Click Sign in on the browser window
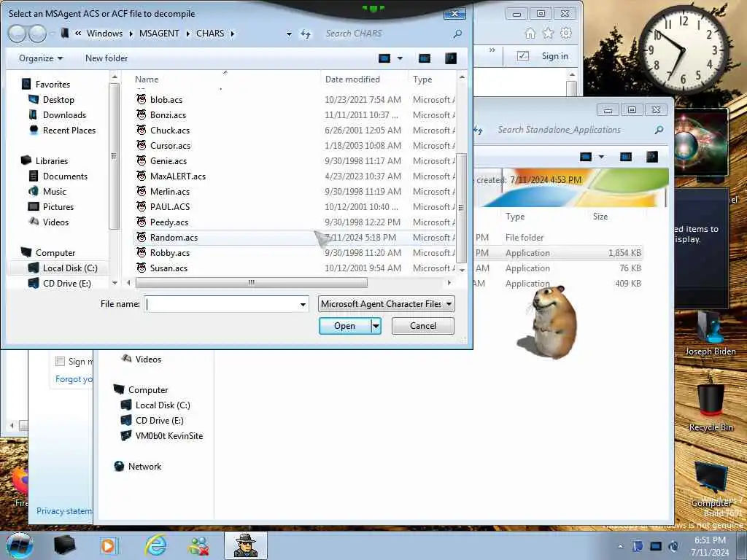 [x=554, y=56]
